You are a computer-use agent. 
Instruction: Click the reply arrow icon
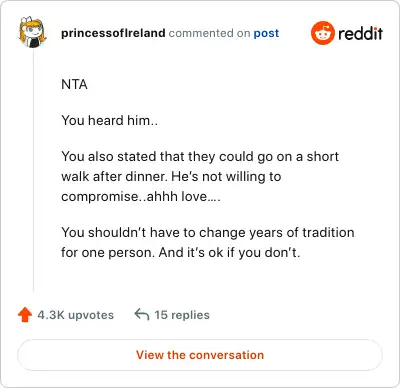(x=142, y=314)
